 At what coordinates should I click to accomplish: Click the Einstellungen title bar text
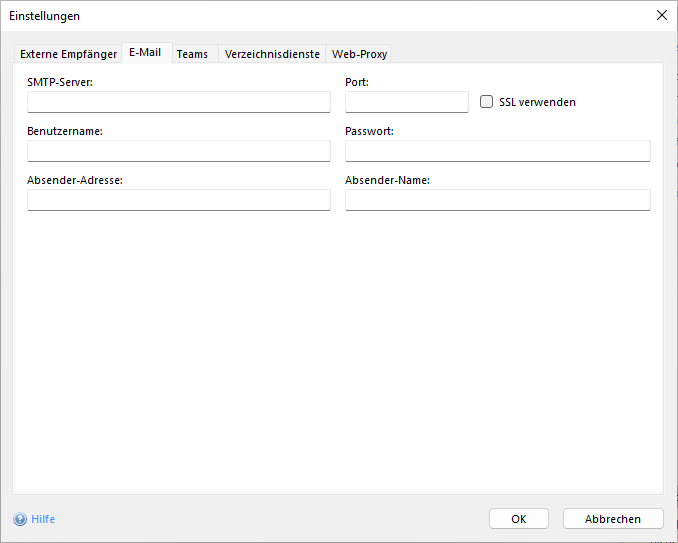click(x=45, y=16)
